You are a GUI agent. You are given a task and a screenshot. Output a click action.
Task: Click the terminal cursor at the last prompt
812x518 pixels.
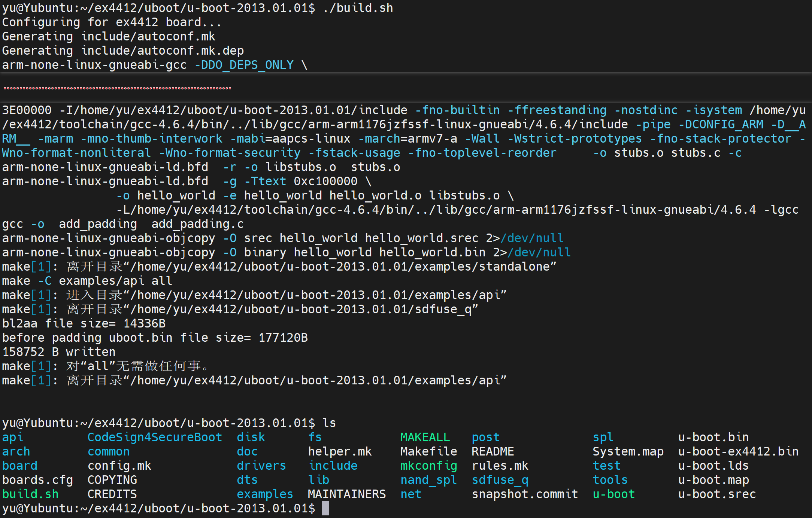[x=325, y=508]
